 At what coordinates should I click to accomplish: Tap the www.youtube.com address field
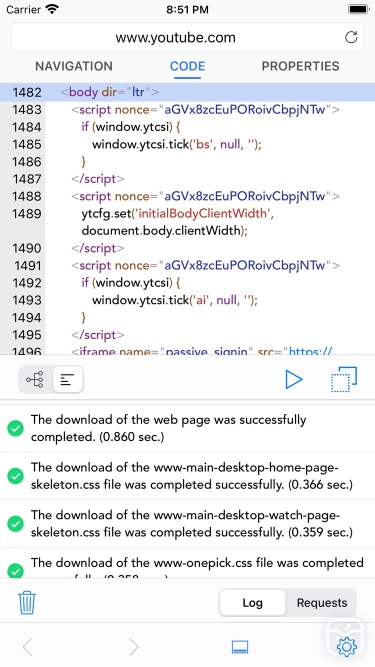coord(188,37)
